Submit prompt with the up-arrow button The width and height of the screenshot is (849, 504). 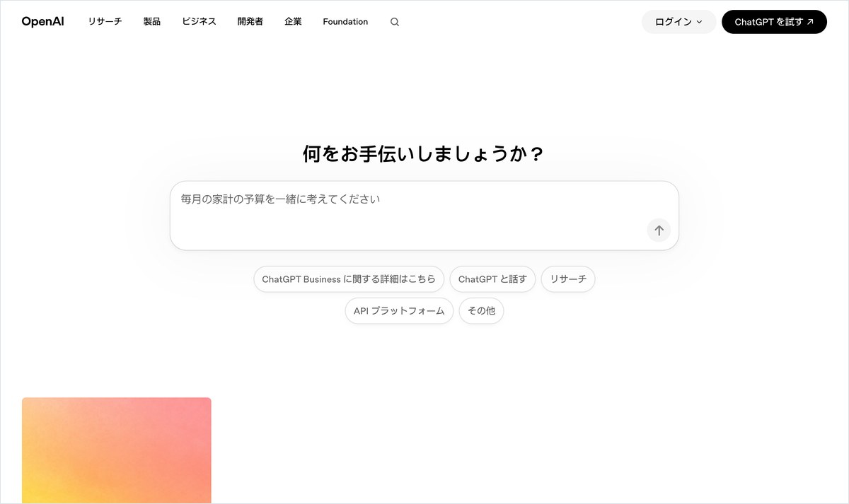tap(659, 230)
